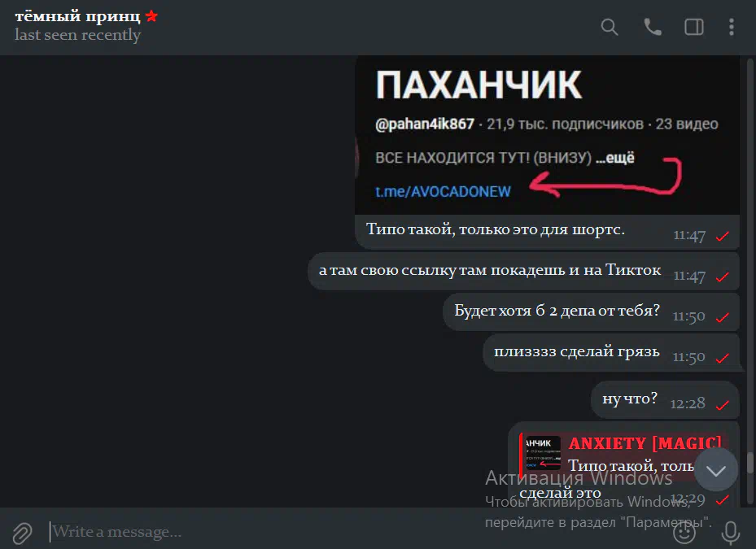Select the 'плизззз сделай грязь' message bubble

611,353
